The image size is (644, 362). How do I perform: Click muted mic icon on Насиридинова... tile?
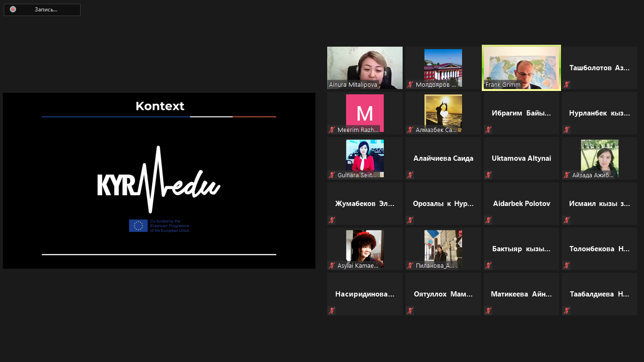tap(332, 311)
